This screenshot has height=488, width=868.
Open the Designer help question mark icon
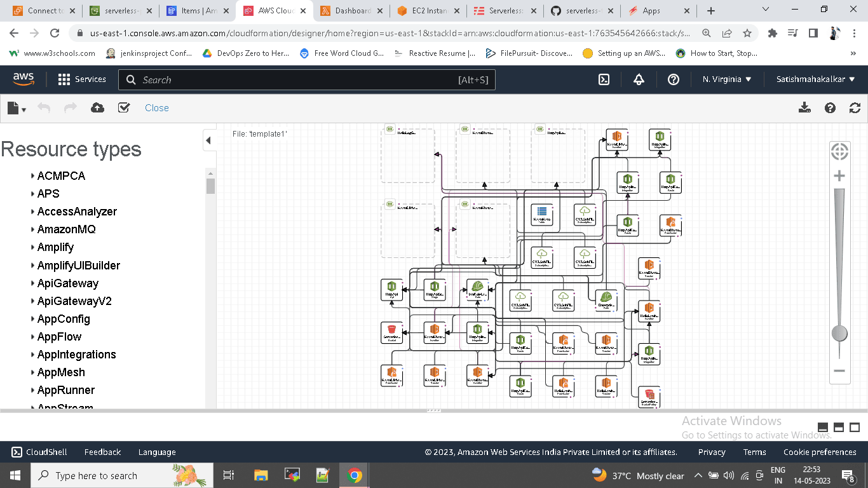(x=830, y=108)
